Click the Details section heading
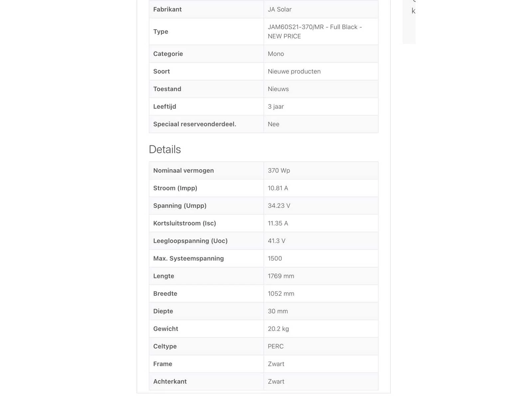 tap(165, 150)
